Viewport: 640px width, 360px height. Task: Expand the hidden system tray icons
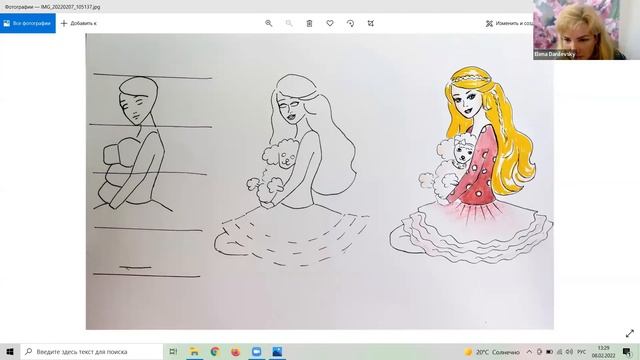(x=529, y=352)
